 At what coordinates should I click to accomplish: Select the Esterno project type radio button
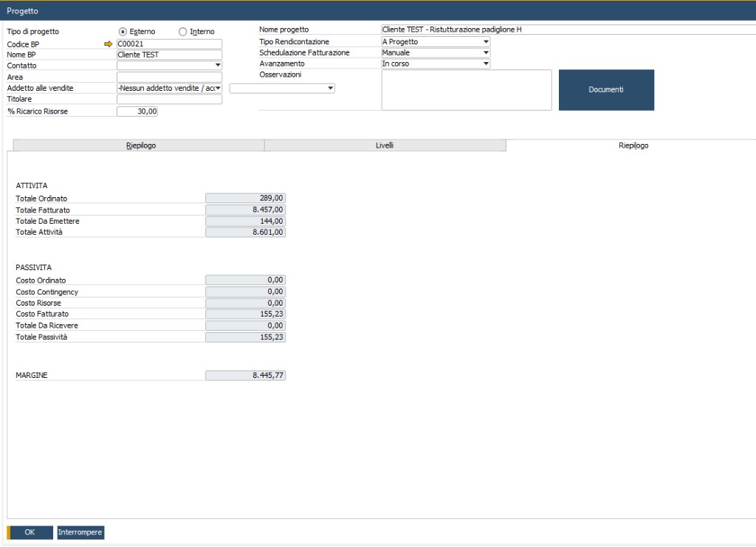(123, 32)
